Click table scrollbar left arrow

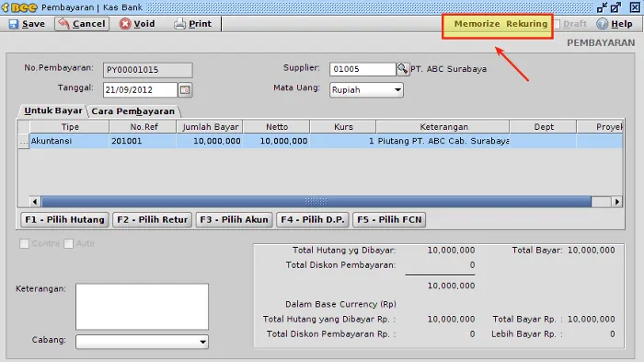pos(35,202)
